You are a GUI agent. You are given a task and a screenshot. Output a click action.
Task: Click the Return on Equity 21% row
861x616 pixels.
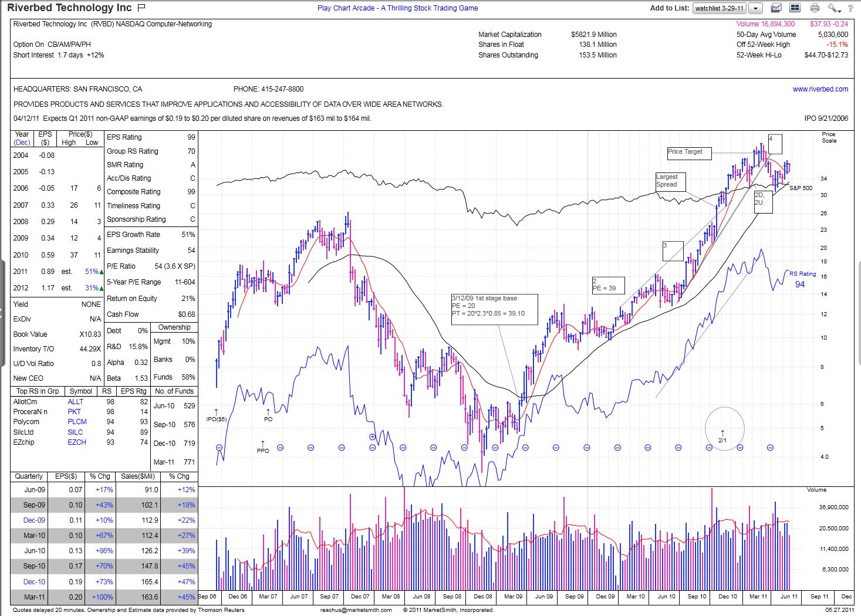[151, 299]
